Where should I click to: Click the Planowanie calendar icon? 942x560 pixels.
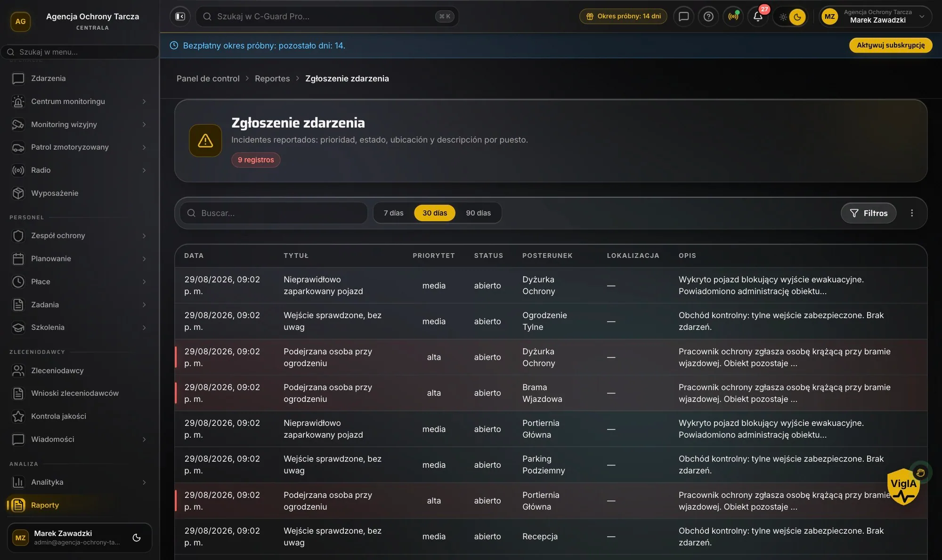[18, 259]
